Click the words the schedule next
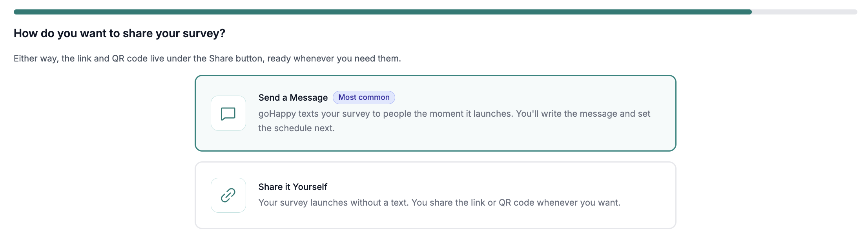Screen dimensions: 868x235 click(296, 128)
